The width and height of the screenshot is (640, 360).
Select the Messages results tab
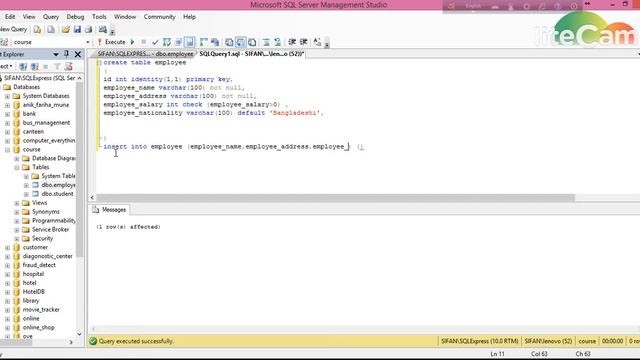109,210
